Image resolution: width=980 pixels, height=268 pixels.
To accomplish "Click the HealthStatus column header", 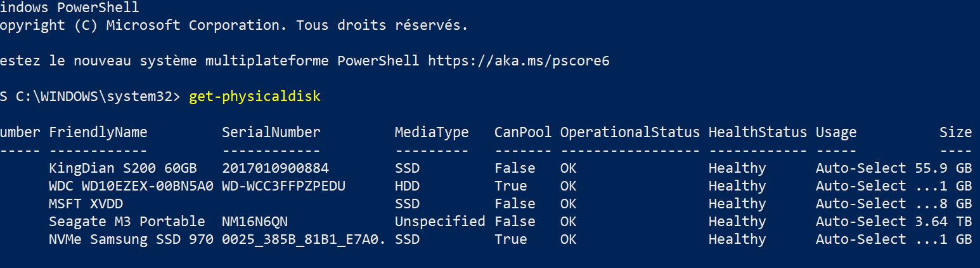I will tap(758, 132).
